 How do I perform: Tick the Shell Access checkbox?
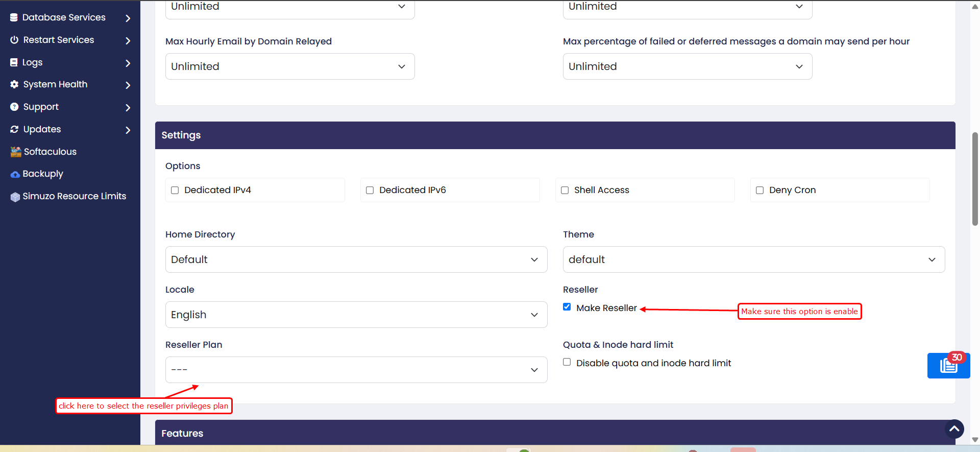tap(565, 190)
